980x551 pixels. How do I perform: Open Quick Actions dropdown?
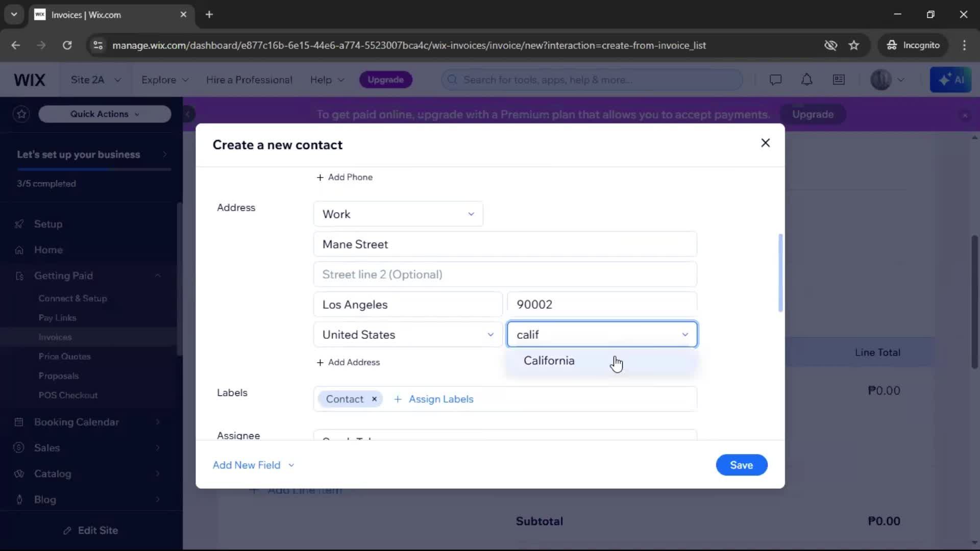pyautogui.click(x=105, y=114)
